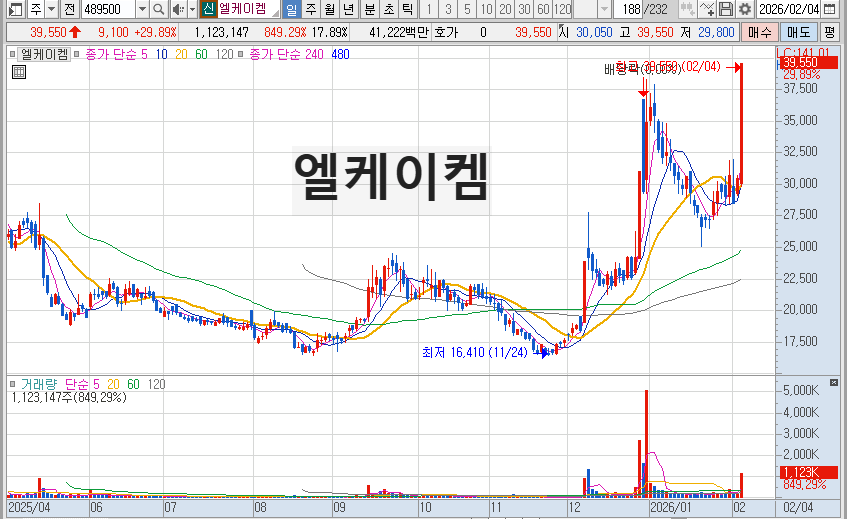Image resolution: width=847 pixels, height=519 pixels.
Task: Toggle square marker before 엘케이켐 legend
Action: (x=12, y=55)
